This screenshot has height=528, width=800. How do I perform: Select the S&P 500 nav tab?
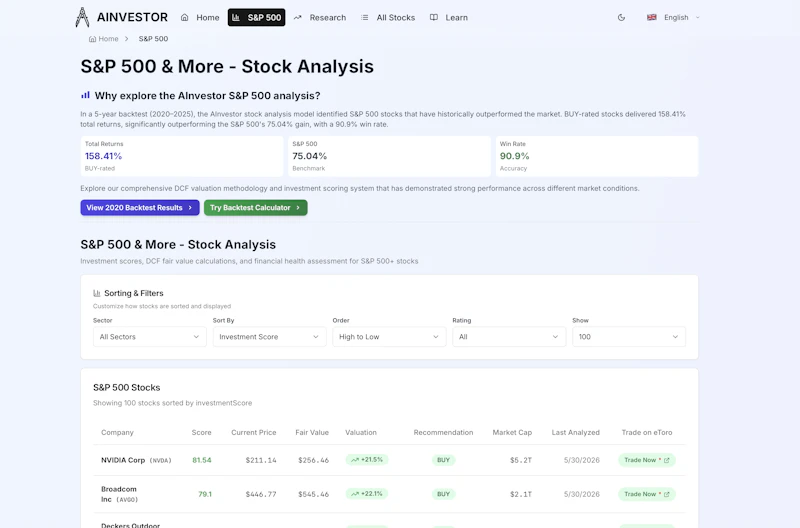(x=256, y=17)
